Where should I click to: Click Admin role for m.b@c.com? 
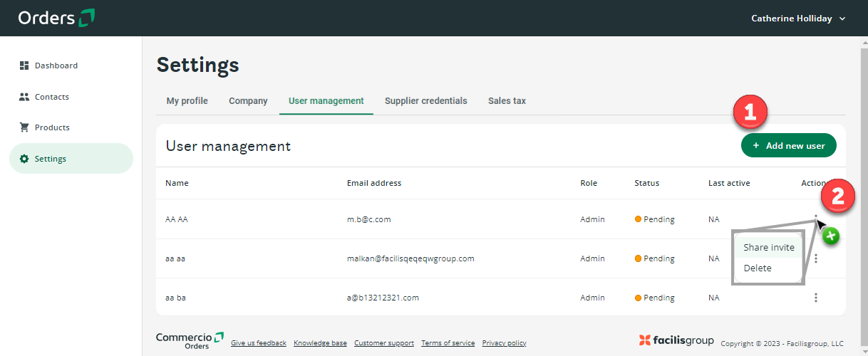tap(592, 219)
